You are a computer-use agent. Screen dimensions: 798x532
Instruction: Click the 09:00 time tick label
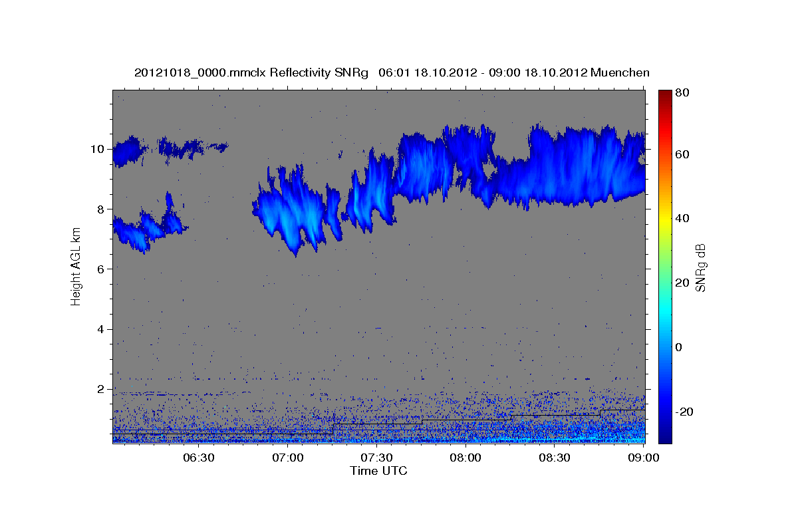643,458
